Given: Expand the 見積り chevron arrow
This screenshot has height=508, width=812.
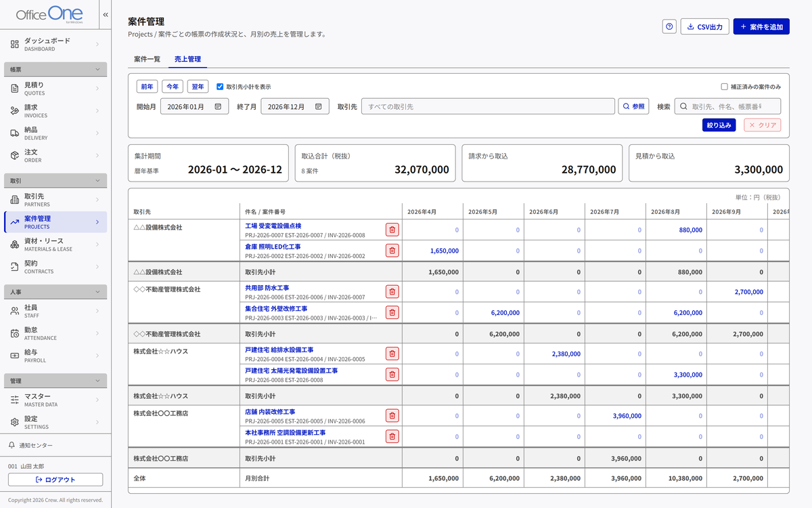Looking at the screenshot, I should [x=97, y=88].
